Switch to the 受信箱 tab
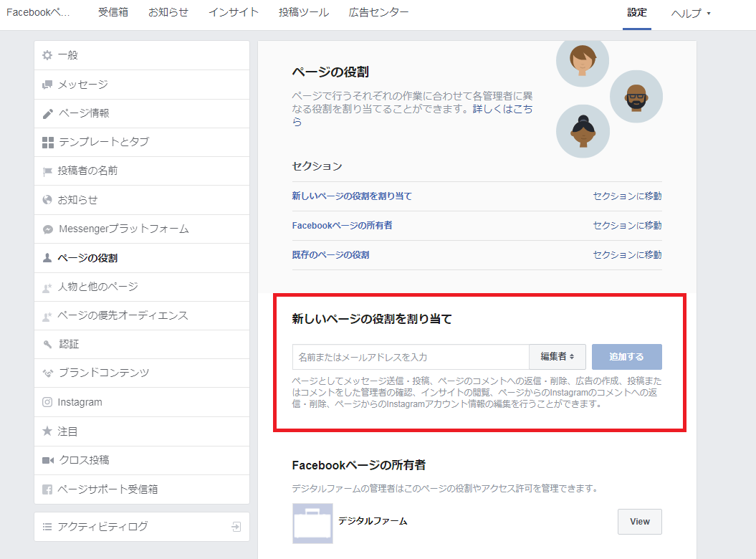The height and width of the screenshot is (559, 756). tap(113, 12)
